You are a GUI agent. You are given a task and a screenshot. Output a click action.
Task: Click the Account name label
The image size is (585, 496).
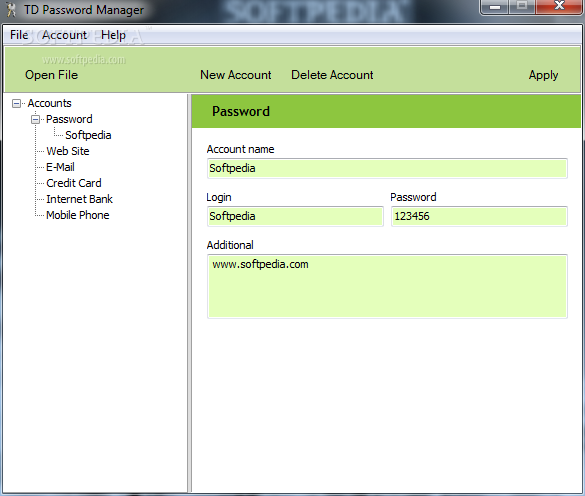coord(240,149)
